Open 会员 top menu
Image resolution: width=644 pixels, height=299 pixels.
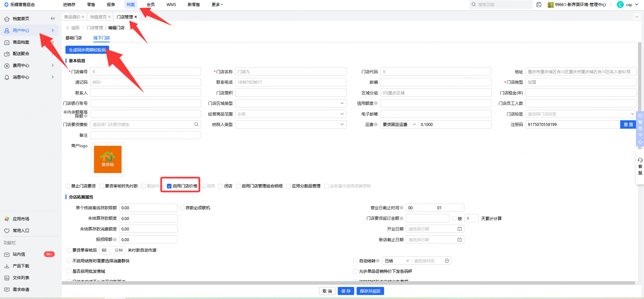tap(151, 5)
